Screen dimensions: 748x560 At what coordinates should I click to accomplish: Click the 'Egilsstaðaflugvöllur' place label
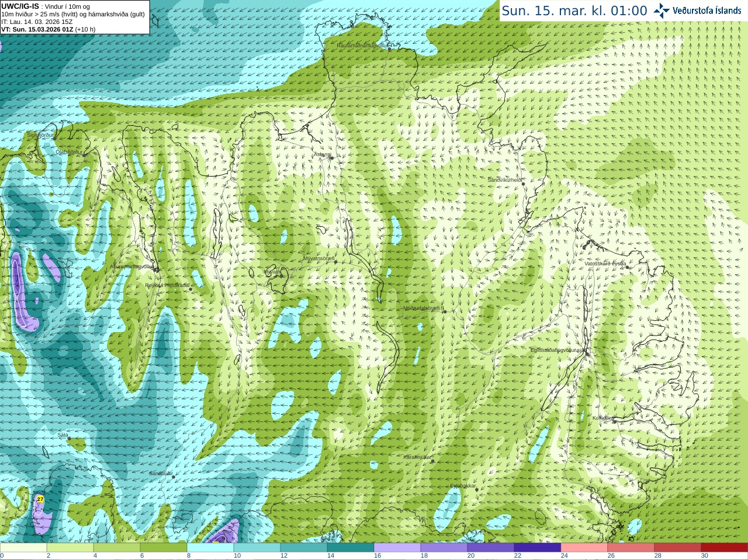click(x=557, y=350)
